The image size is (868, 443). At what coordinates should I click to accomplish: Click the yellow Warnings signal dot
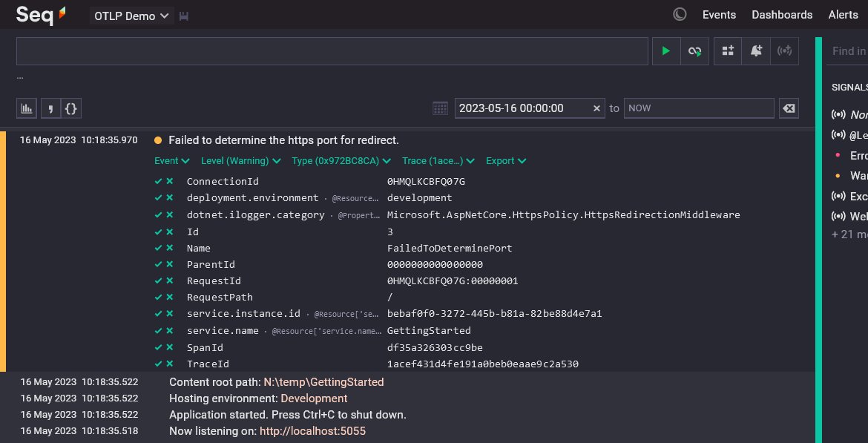click(x=839, y=175)
